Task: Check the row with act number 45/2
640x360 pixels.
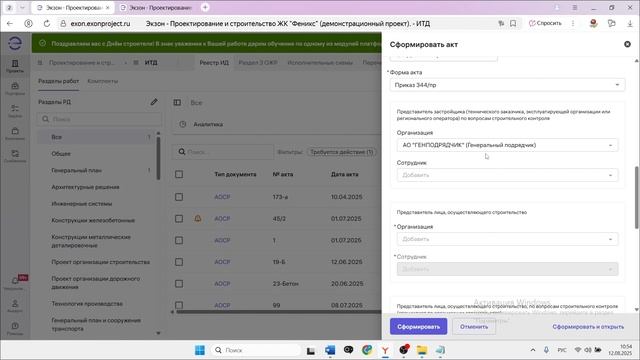Action: [179, 219]
